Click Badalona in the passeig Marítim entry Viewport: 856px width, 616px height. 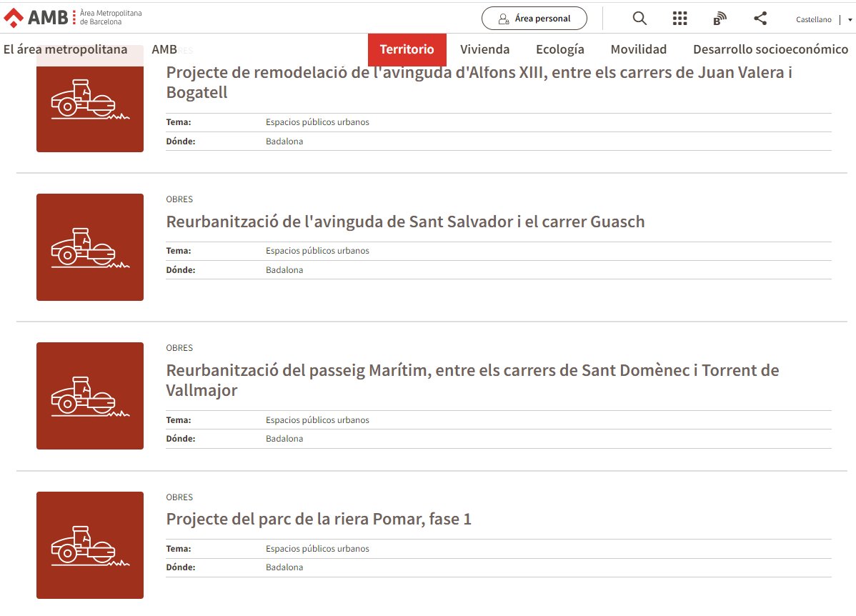284,439
